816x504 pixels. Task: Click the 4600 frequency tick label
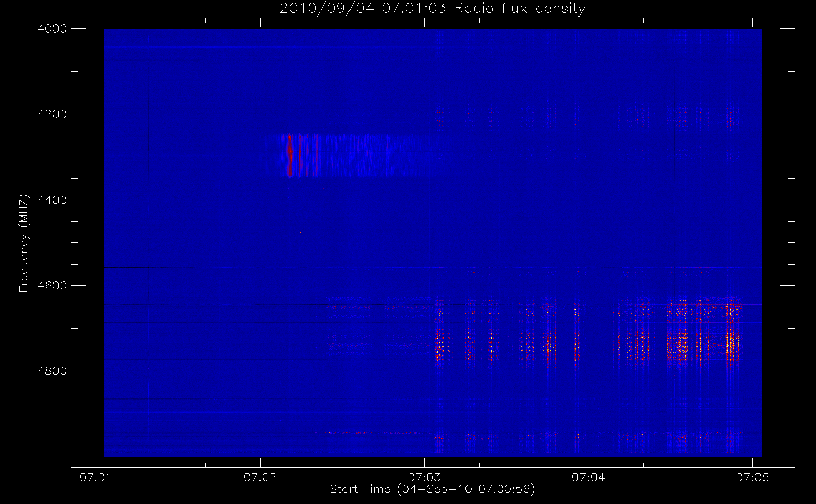tap(52, 286)
